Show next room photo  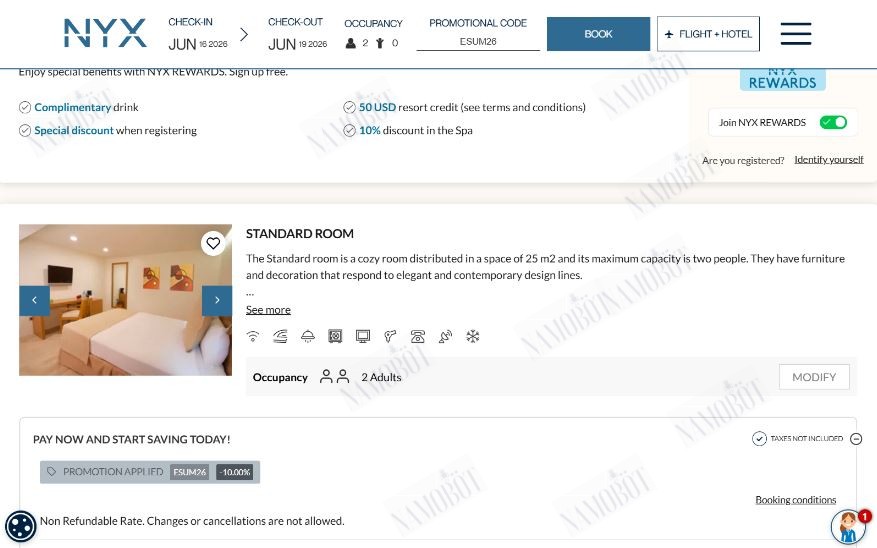[x=217, y=300]
